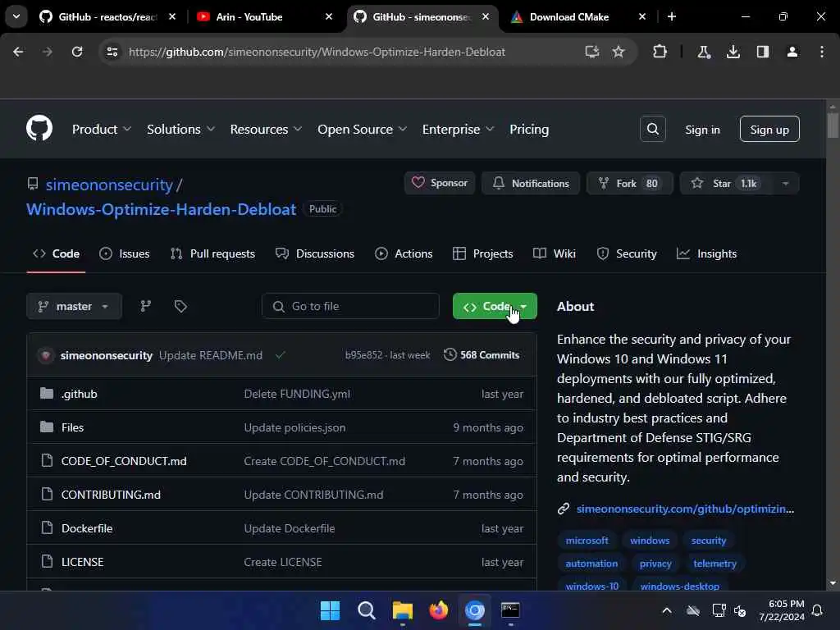
Task: Click the Files folder icon
Action: coord(47,427)
